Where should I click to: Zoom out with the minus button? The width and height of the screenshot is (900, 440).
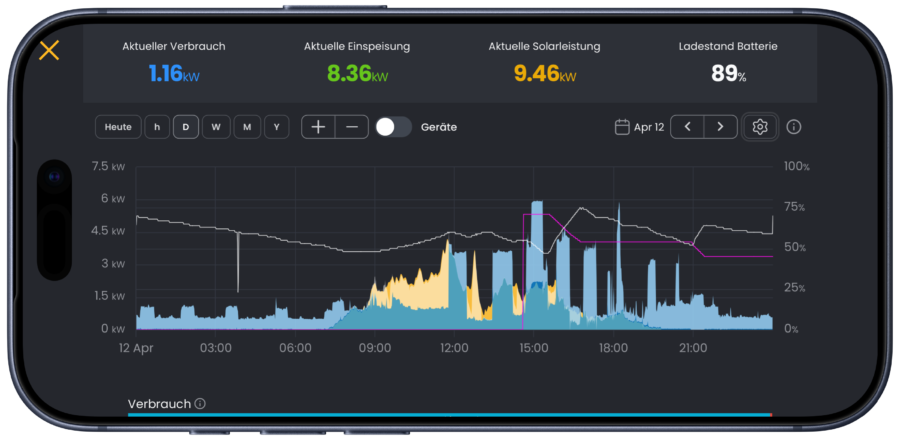(352, 127)
